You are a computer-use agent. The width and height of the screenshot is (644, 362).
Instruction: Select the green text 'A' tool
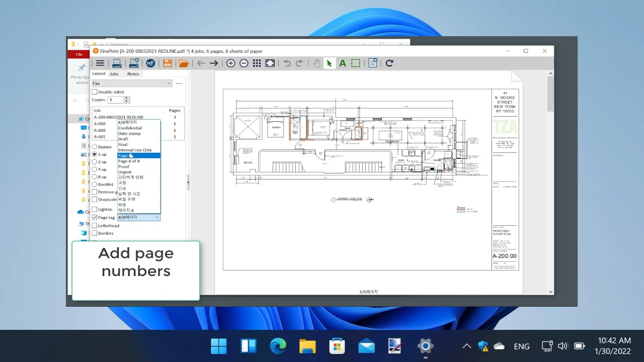343,63
